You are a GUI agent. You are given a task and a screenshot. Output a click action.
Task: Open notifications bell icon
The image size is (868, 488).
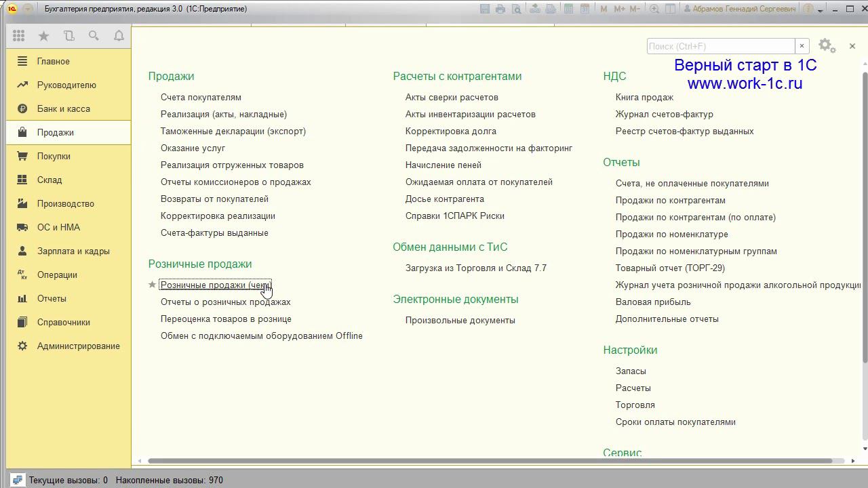coord(119,36)
